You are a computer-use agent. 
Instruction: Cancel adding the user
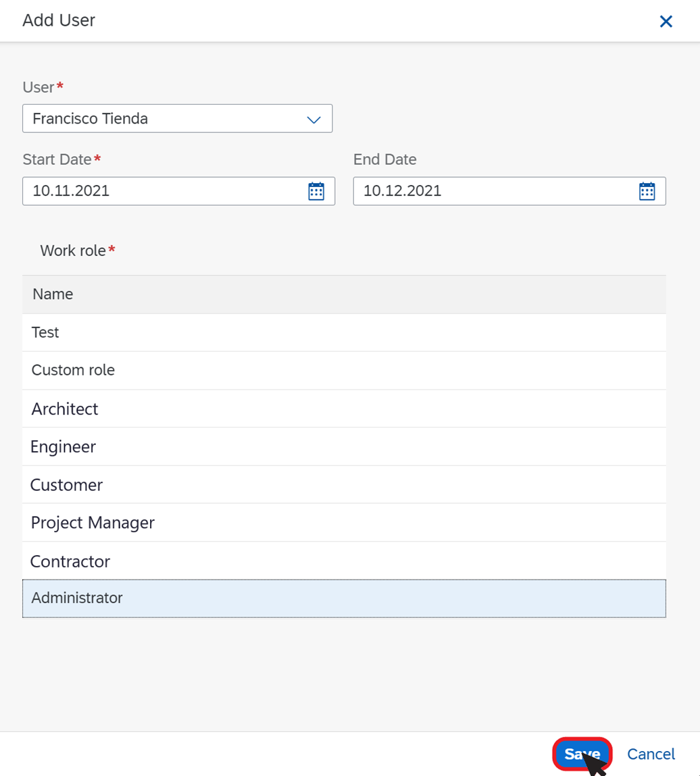[651, 754]
